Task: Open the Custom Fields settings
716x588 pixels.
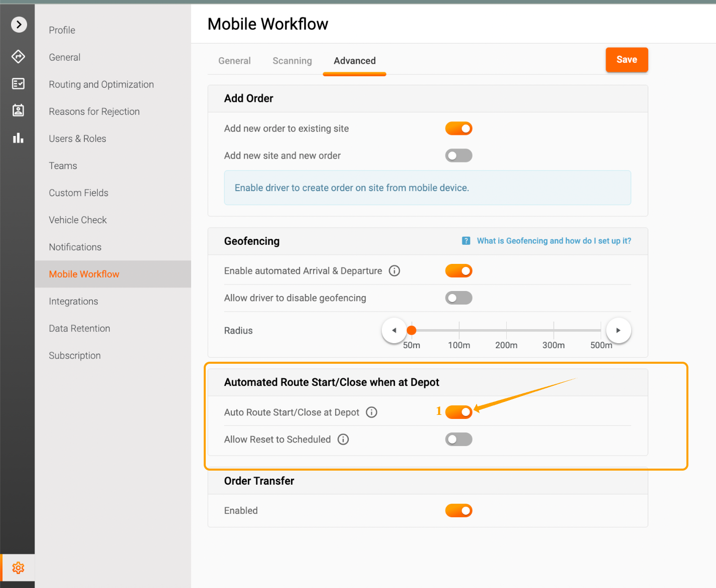Action: pos(79,193)
